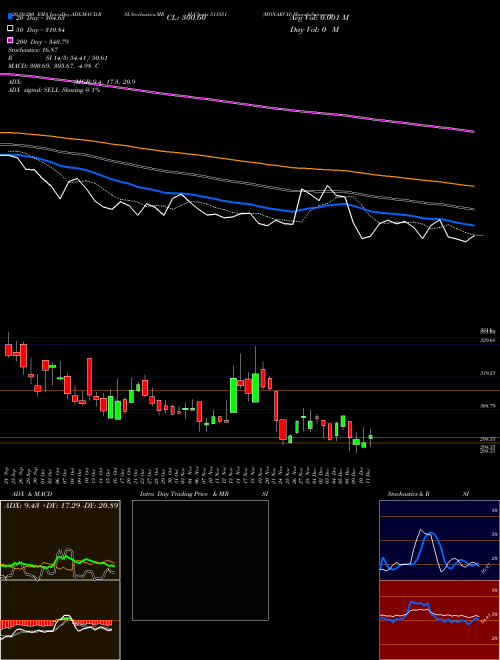The height and width of the screenshot is (660, 500).
Task: Click the 'ADX: 9.43 +DY: 17.29 -DY: 20.89' header
Action: pos(61,505)
